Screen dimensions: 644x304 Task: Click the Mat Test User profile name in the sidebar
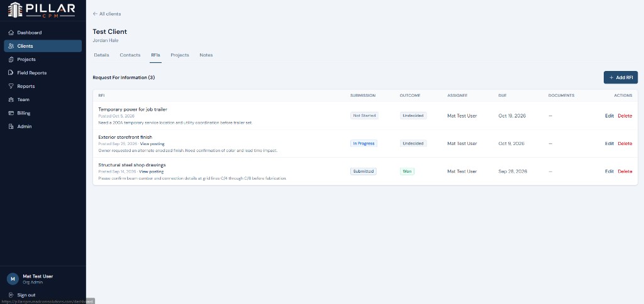[38, 276]
